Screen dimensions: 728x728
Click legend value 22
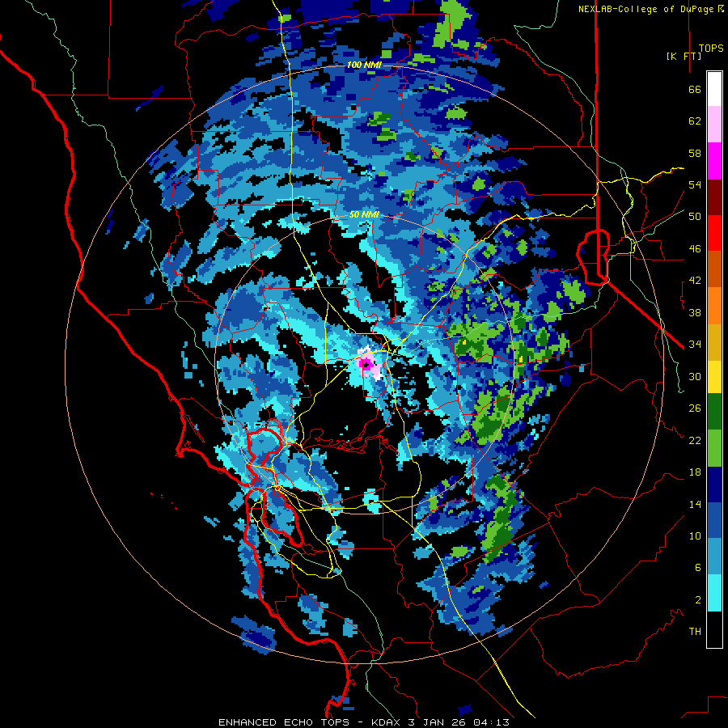(x=695, y=440)
